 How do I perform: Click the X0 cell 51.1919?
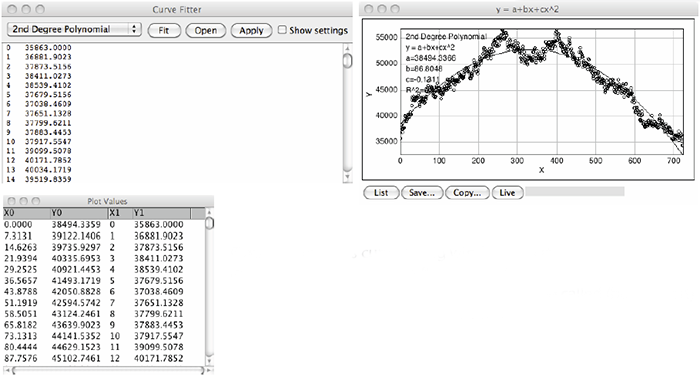[21, 302]
